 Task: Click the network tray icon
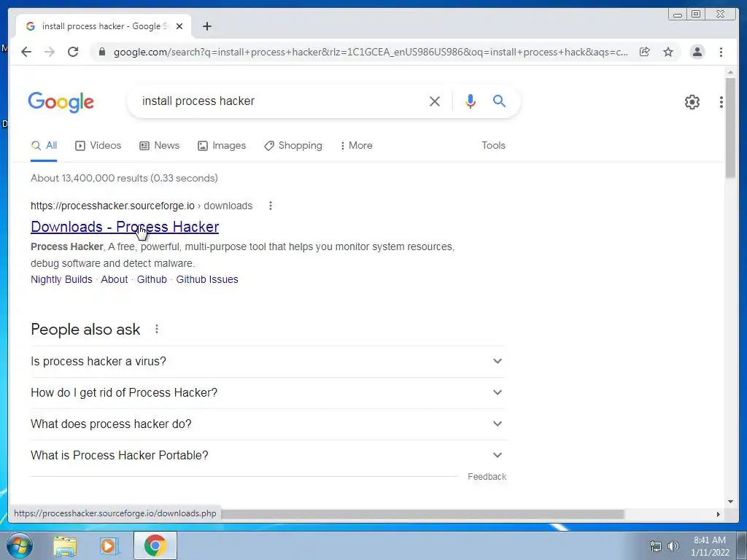coord(656,546)
